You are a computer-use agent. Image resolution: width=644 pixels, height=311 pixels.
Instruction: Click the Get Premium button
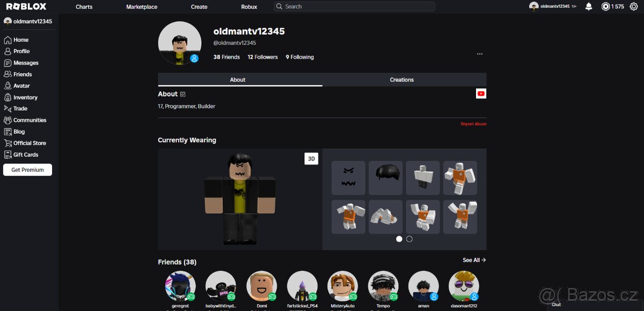point(27,170)
